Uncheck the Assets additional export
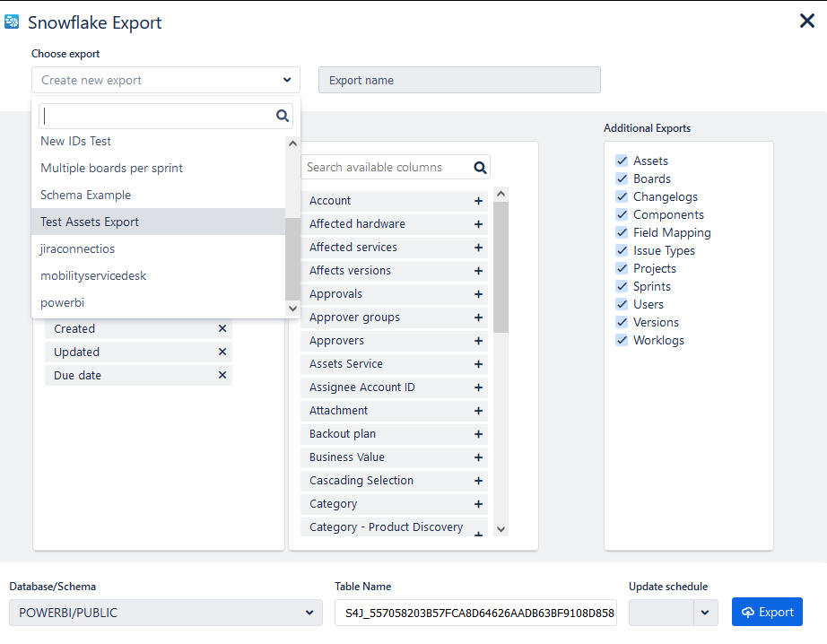Image resolution: width=827 pixels, height=644 pixels. pyautogui.click(x=621, y=161)
